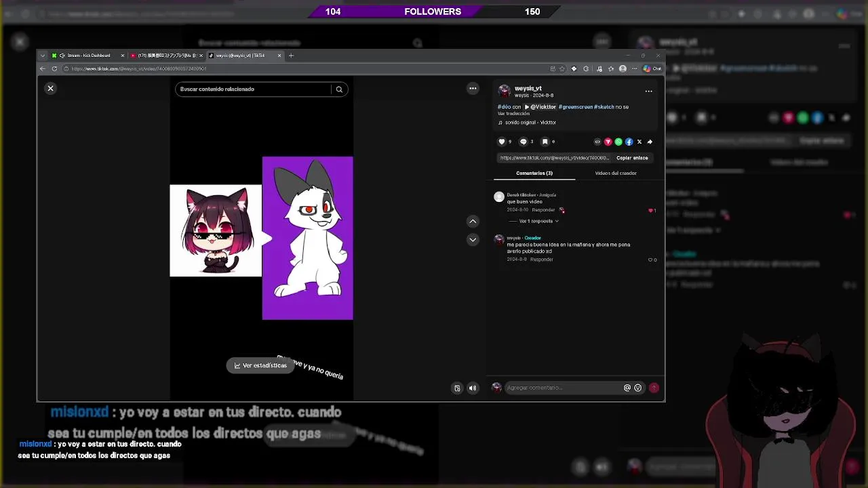Open emoji picker in comment box

pyautogui.click(x=637, y=388)
